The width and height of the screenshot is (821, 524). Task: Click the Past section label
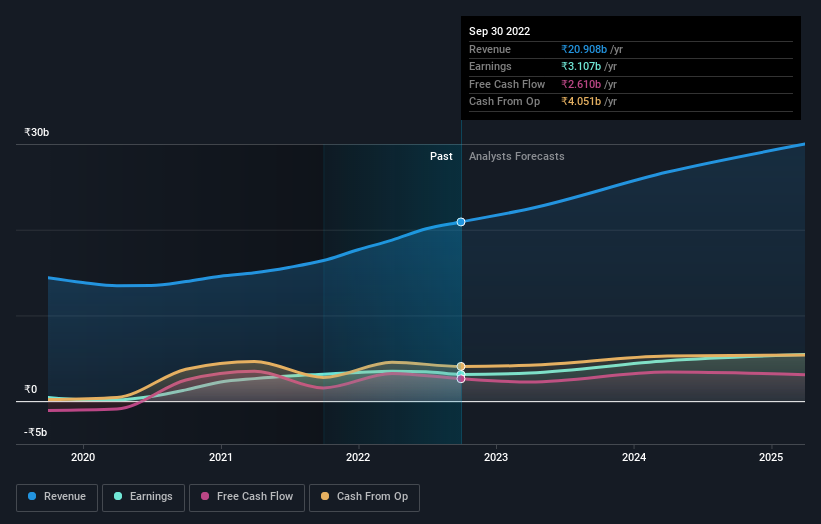[x=441, y=157]
